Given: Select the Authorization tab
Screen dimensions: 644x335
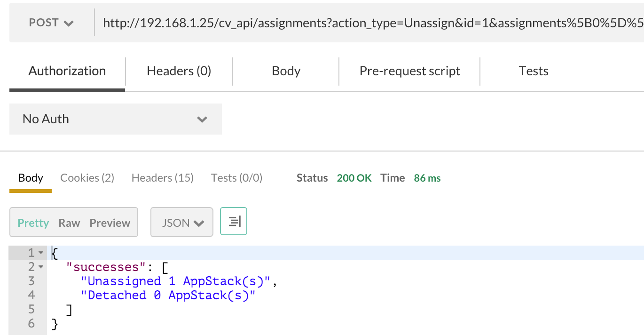Looking at the screenshot, I should point(67,71).
